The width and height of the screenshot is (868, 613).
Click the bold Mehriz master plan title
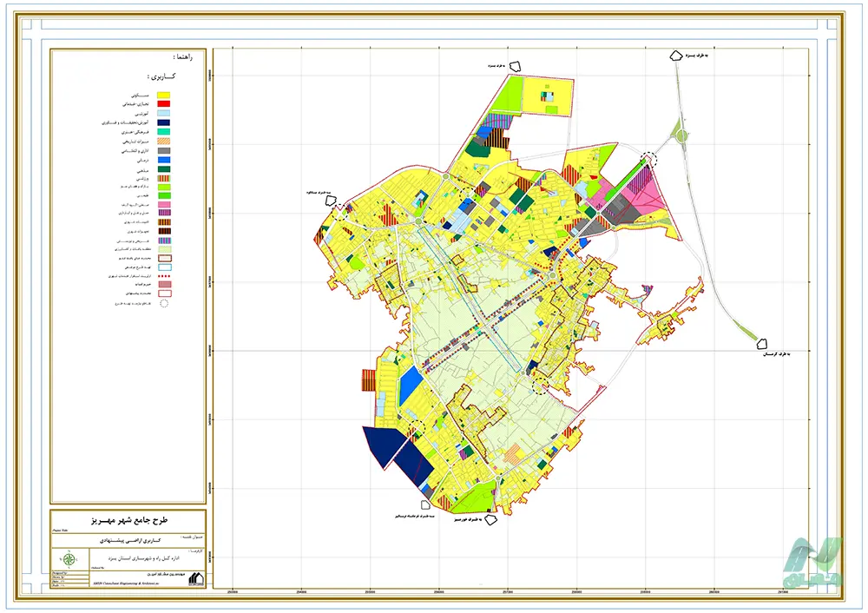(129, 520)
